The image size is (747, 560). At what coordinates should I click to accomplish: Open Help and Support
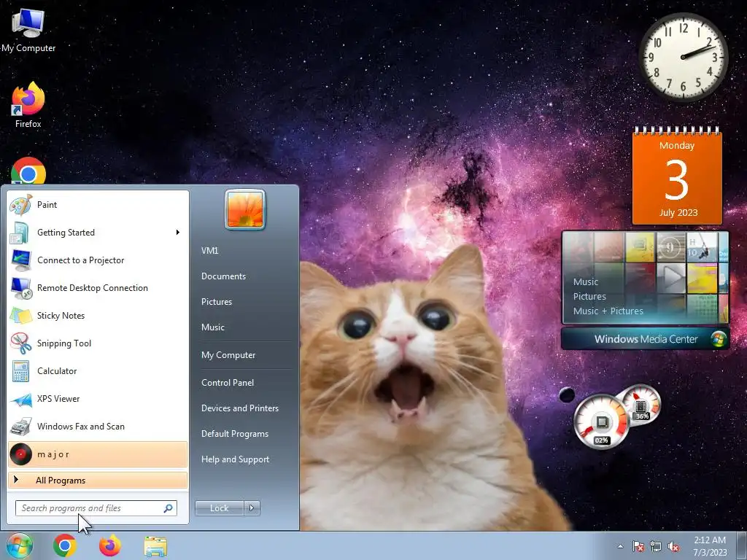[235, 459]
